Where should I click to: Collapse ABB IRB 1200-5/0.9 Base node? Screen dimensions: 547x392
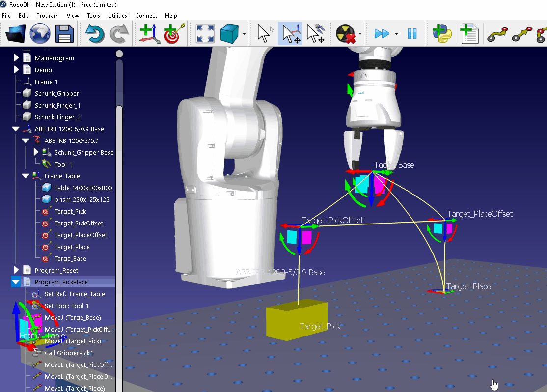pyautogui.click(x=16, y=129)
